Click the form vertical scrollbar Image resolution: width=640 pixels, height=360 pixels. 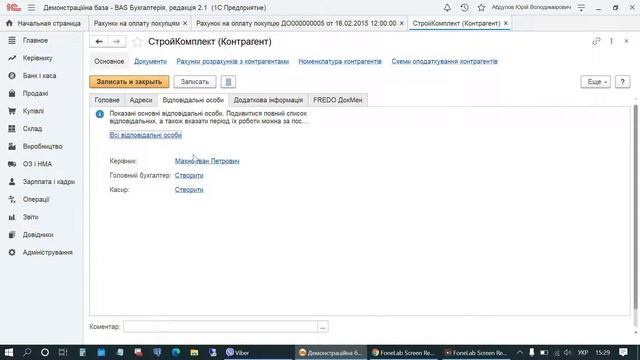point(635,206)
